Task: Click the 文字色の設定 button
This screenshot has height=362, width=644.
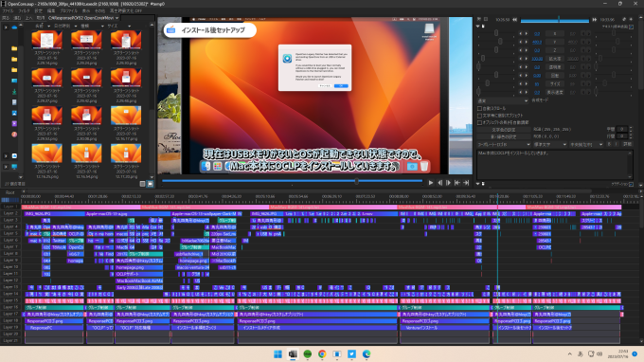Action: pos(504,130)
